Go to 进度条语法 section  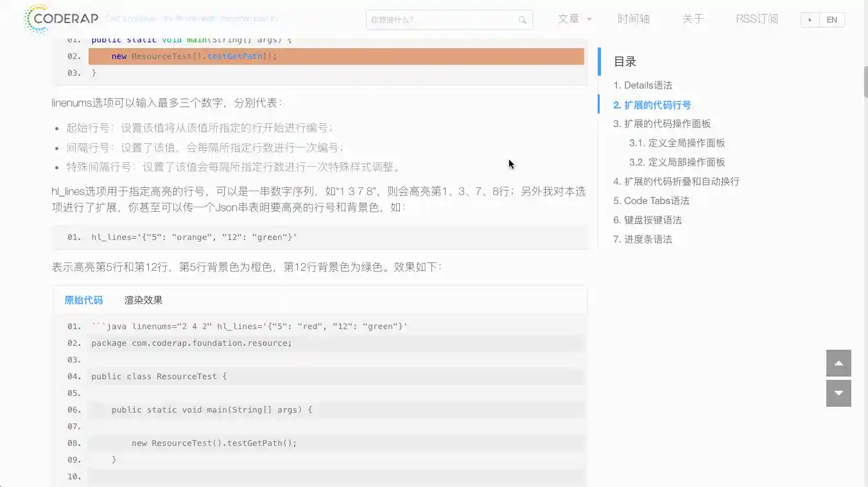tap(644, 239)
